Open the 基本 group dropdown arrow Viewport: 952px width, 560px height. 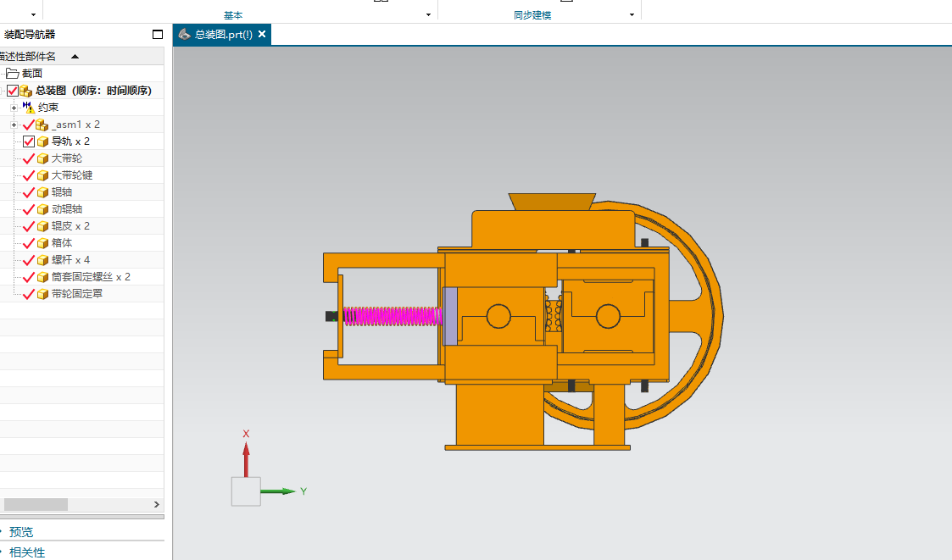point(429,15)
